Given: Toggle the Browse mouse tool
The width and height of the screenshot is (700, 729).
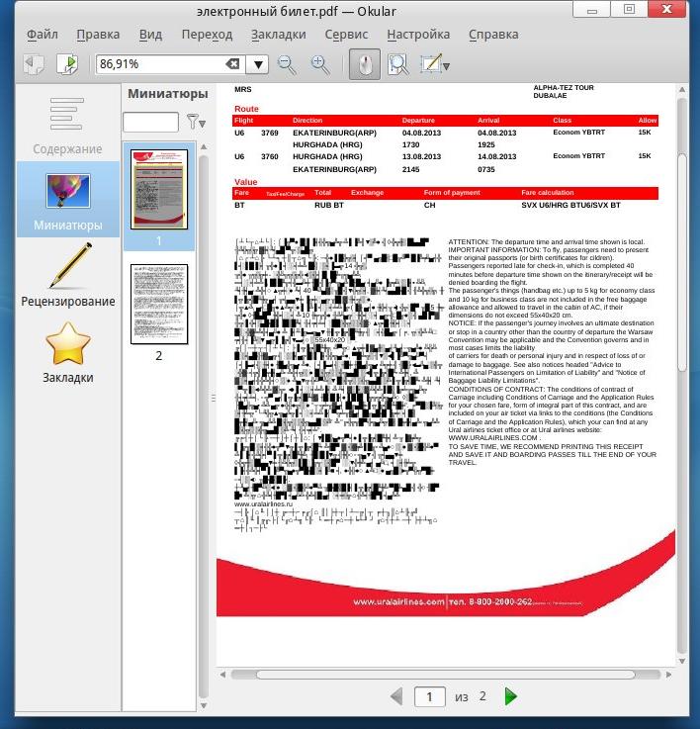Looking at the screenshot, I should coord(365,64).
